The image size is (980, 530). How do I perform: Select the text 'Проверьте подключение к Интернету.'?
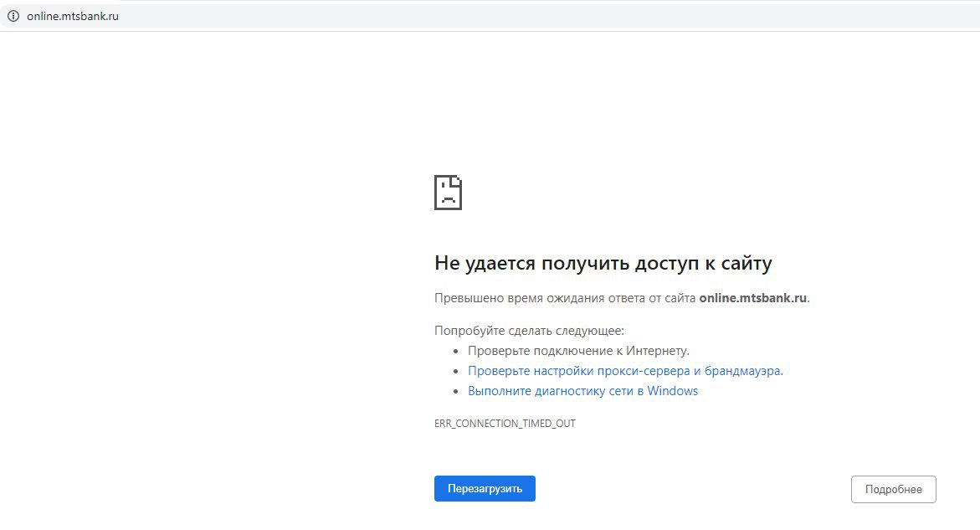coord(578,351)
